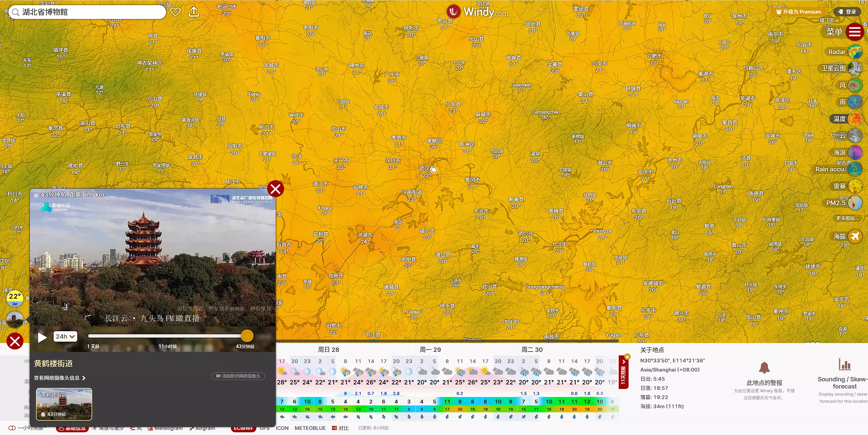Click the 黄鹤楼街道 webcam thumbnail
The image size is (868, 435).
coord(64,404)
